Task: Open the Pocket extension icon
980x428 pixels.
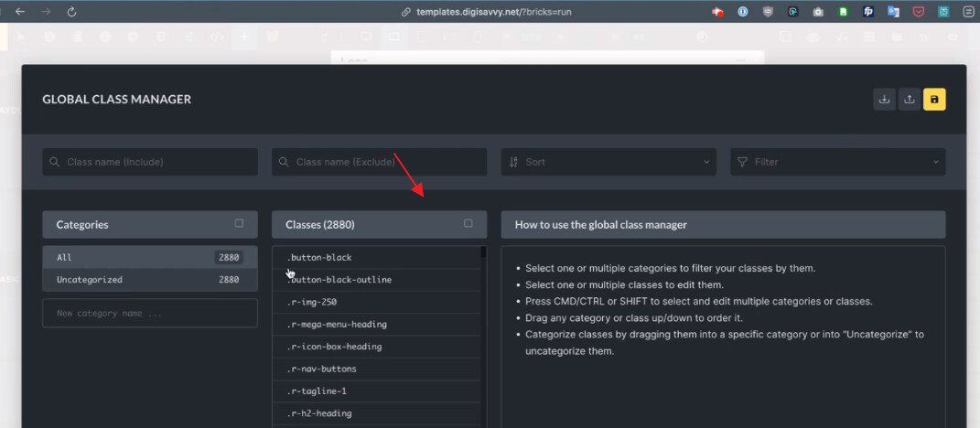Action: [919, 12]
